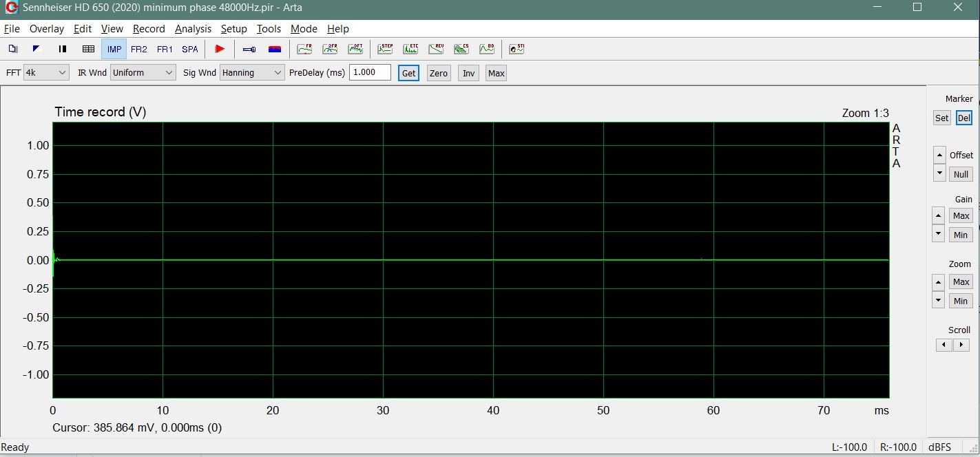
Task: Show the BD burst decay graph
Action: (487, 49)
